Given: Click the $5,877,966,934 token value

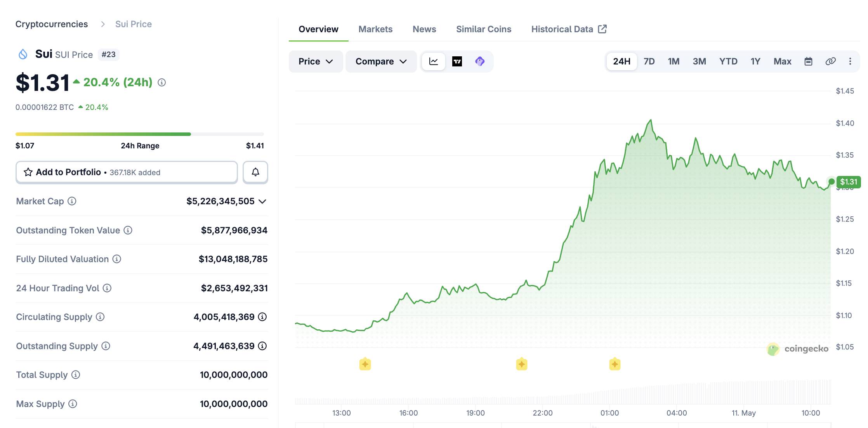Looking at the screenshot, I should click(x=234, y=230).
